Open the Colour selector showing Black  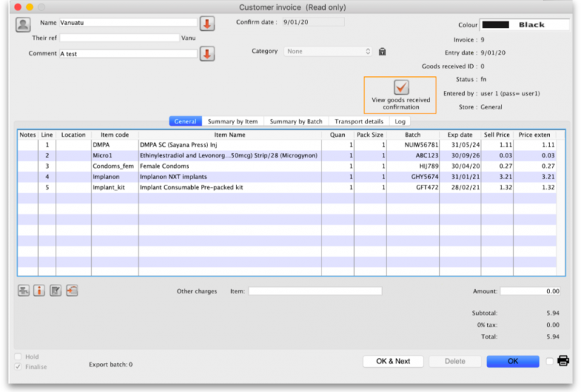[524, 25]
